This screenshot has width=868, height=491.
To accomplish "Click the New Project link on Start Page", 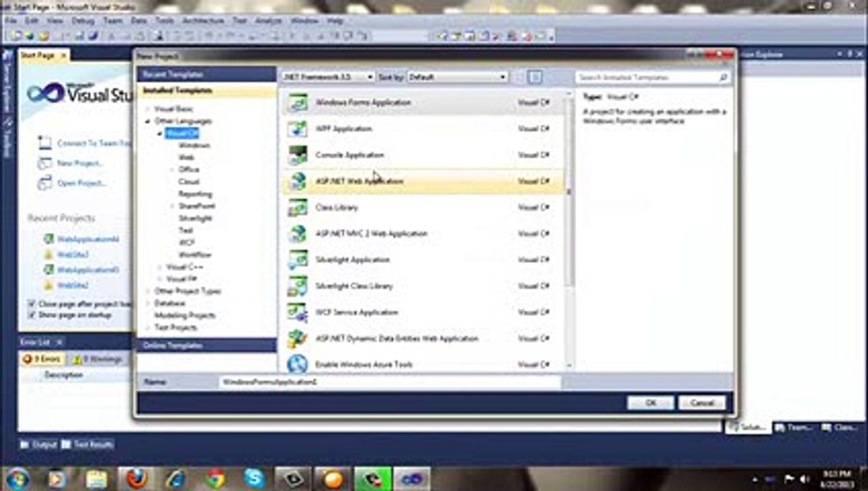I will coord(80,163).
